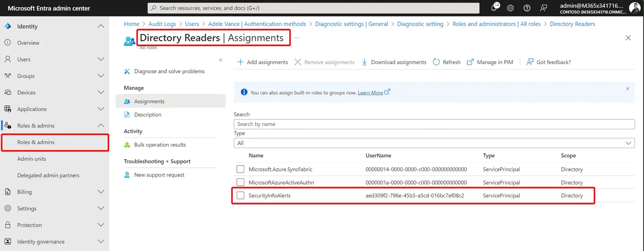The image size is (644, 251).
Task: Expand the Protection section chevron
Action: pyautogui.click(x=101, y=225)
